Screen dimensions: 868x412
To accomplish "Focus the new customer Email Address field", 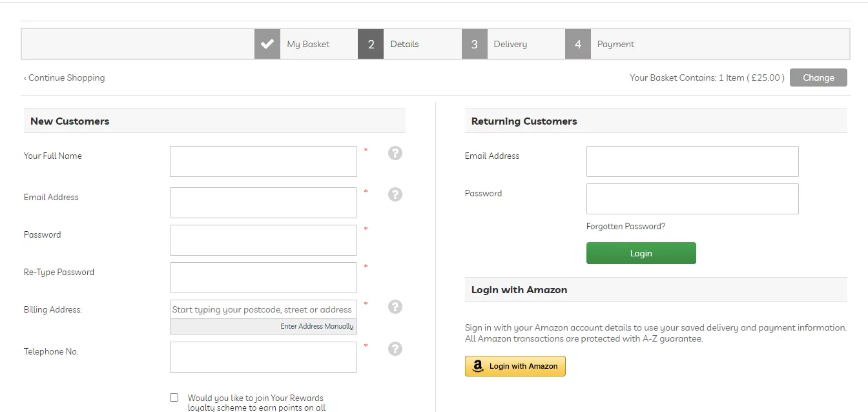I will pos(263,203).
